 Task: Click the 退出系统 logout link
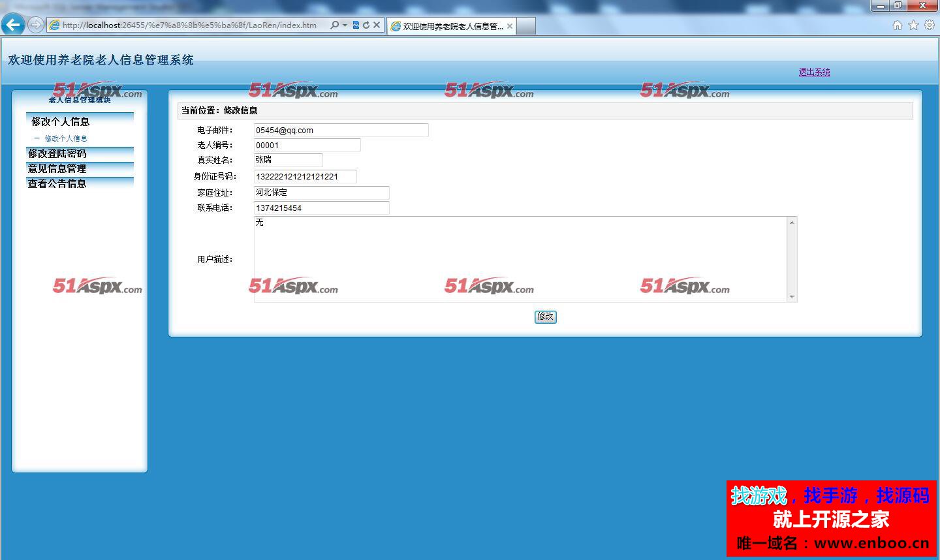click(x=814, y=72)
